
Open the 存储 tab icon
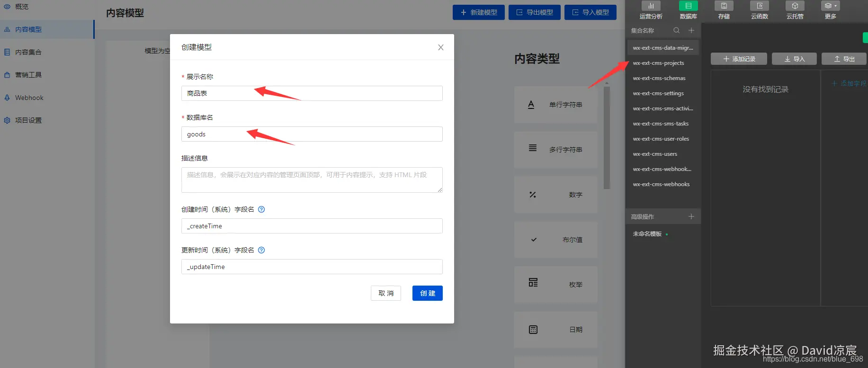click(x=724, y=6)
